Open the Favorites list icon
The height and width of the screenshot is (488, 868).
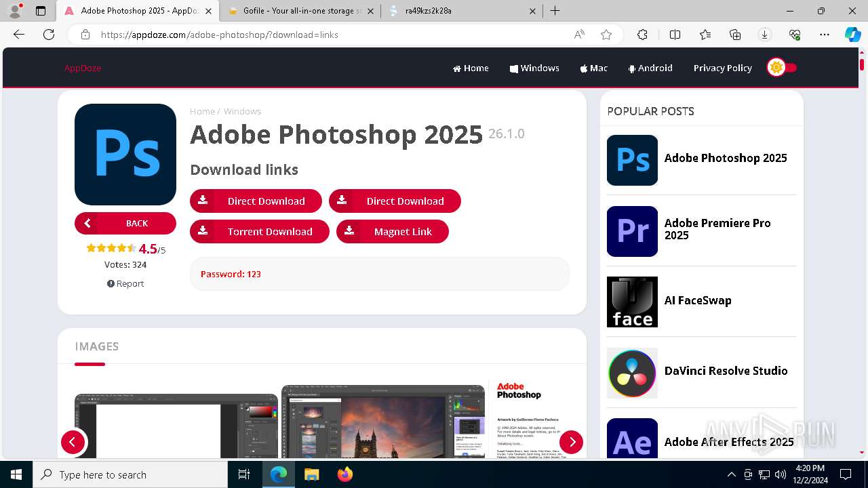pyautogui.click(x=705, y=35)
